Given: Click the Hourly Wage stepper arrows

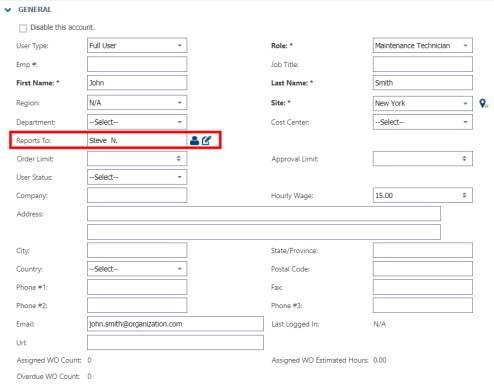Looking at the screenshot, I should tap(464, 195).
